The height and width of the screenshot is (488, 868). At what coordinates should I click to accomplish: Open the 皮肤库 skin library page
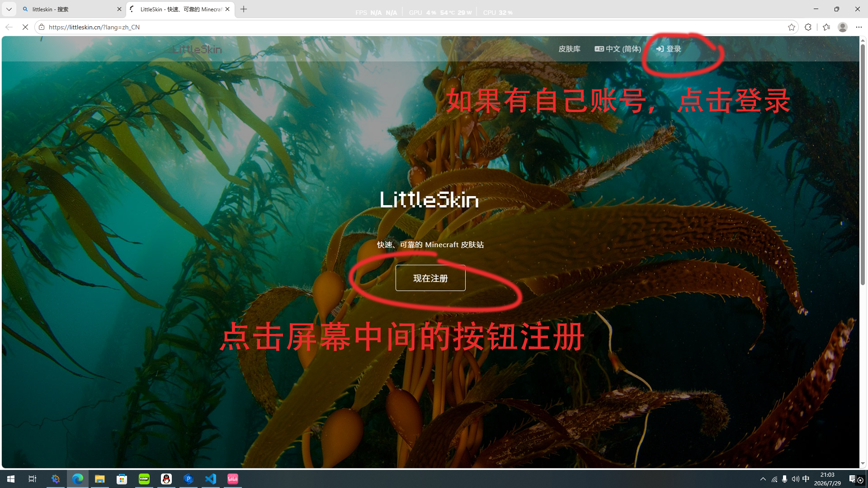pyautogui.click(x=569, y=49)
